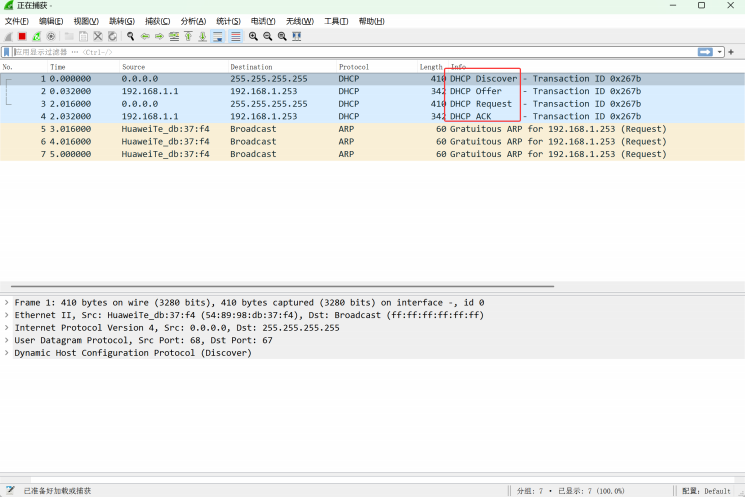This screenshot has height=497, width=745.
Task: Jump to last packet
Action: click(202, 37)
